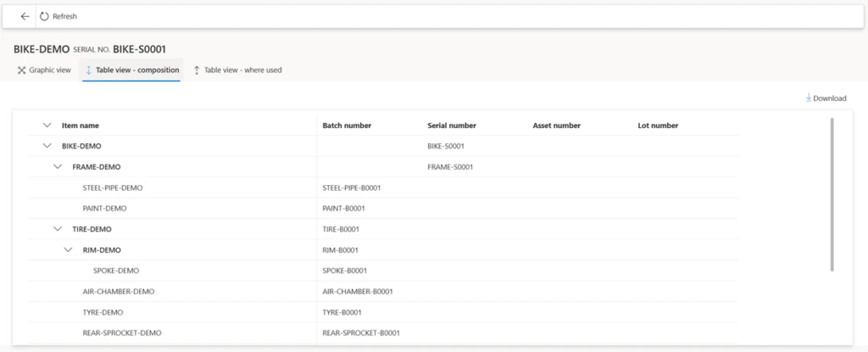The width and height of the screenshot is (868, 352).
Task: Click the Refresh button text
Action: tap(64, 16)
